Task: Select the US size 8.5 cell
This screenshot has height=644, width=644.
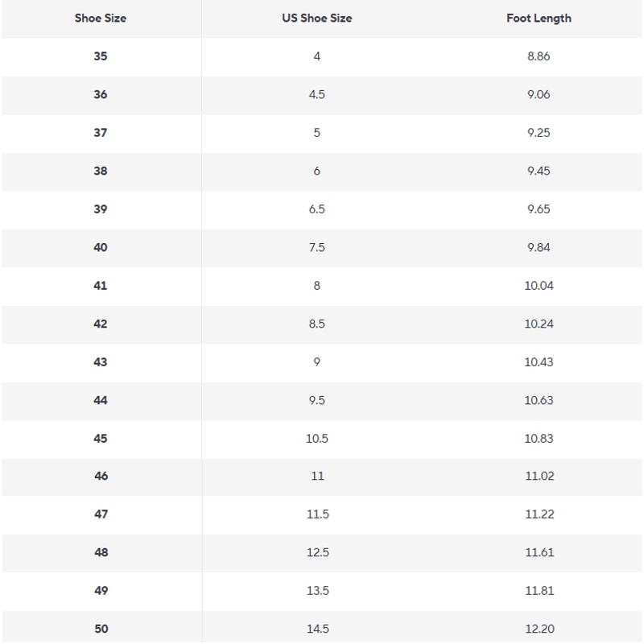Action: point(316,324)
